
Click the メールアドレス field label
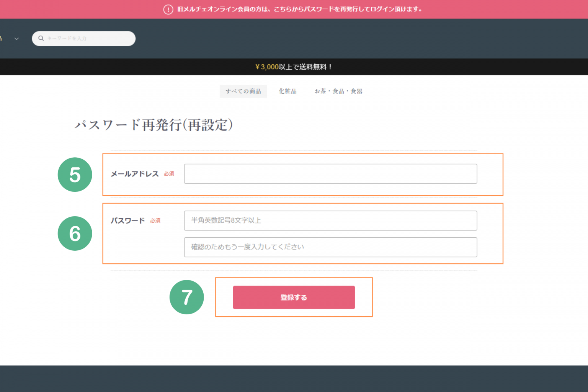click(135, 174)
